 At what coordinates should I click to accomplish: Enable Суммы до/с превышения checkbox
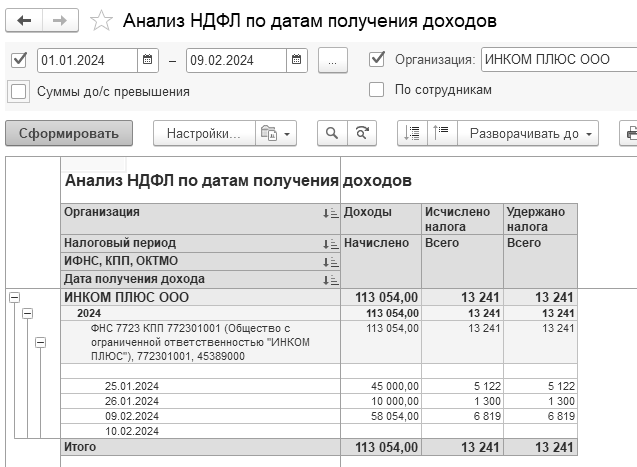tap(19, 91)
